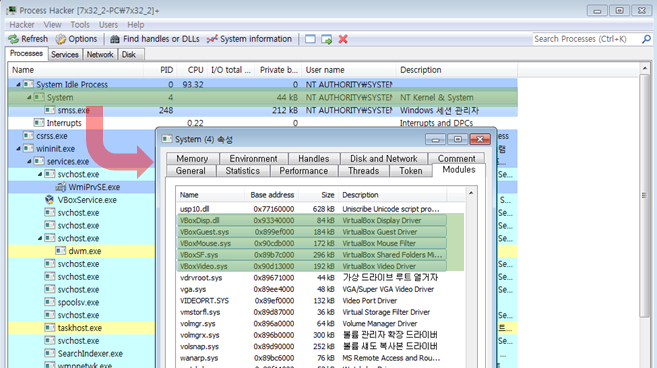Viewport: 657px width, 368px height.
Task: Open the Options toolbar item
Action: pyautogui.click(x=76, y=39)
